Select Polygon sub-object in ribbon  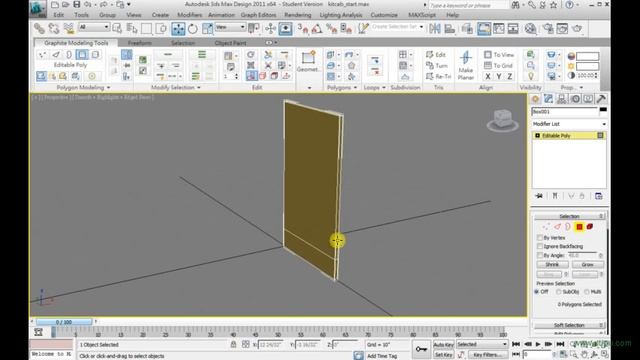click(82, 55)
